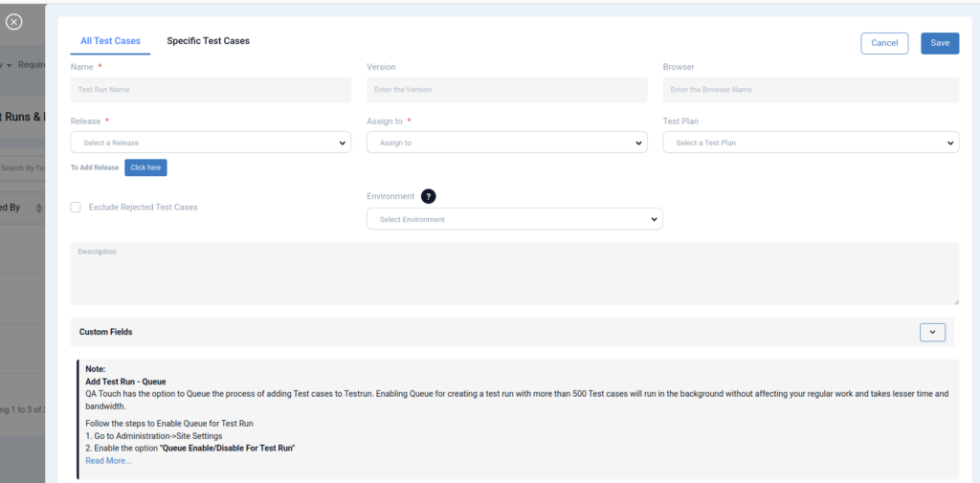This screenshot has height=483, width=980.
Task: Click the 'Click here' add release button
Action: pyautogui.click(x=145, y=167)
